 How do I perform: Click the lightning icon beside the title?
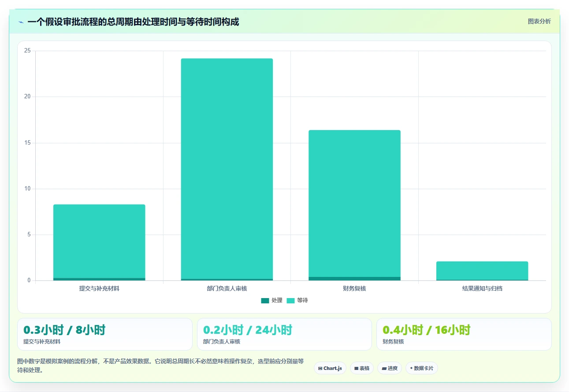[21, 22]
